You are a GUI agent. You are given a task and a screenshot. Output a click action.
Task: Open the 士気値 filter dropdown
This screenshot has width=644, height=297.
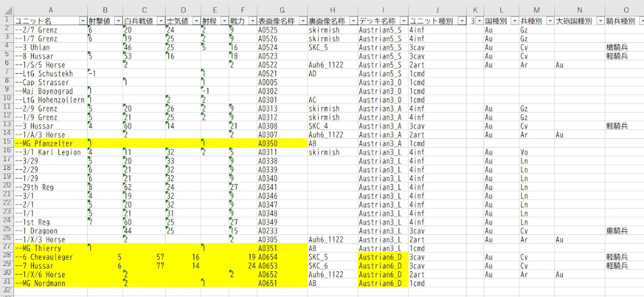194,21
